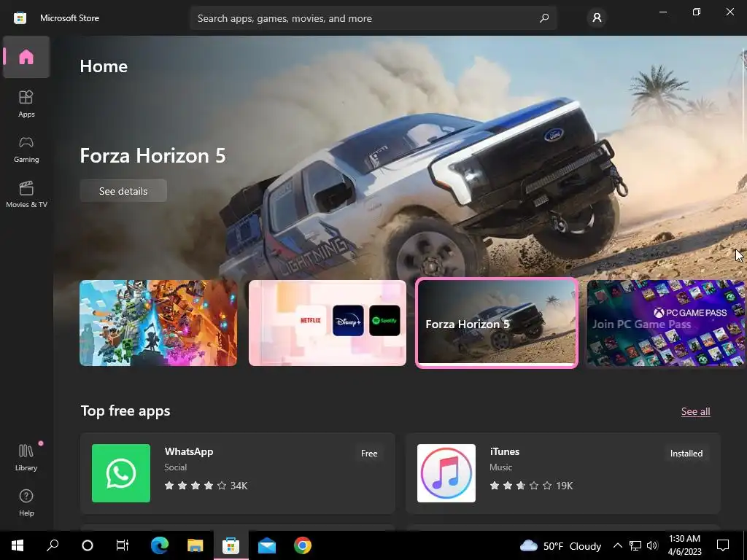
Task: Select the Minecraft banner thumbnail
Action: [158, 323]
